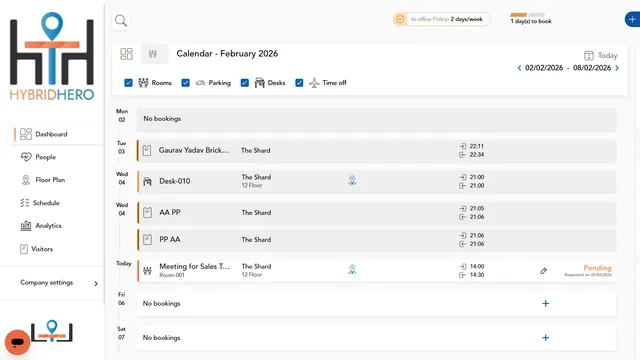This screenshot has width=640, height=360.
Task: Expand Company settings chevron
Action: (x=96, y=283)
